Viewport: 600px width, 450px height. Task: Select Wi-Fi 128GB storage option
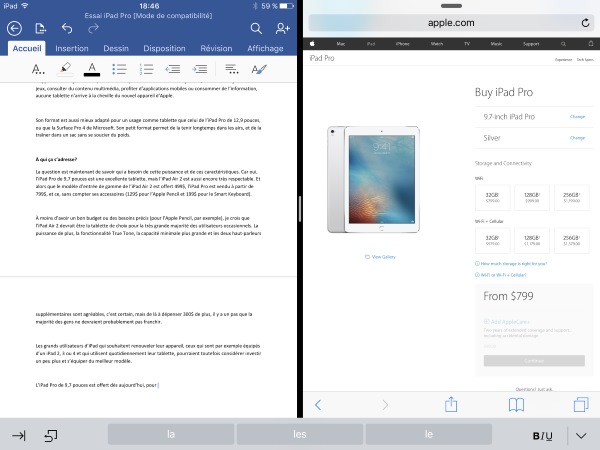[x=532, y=197]
